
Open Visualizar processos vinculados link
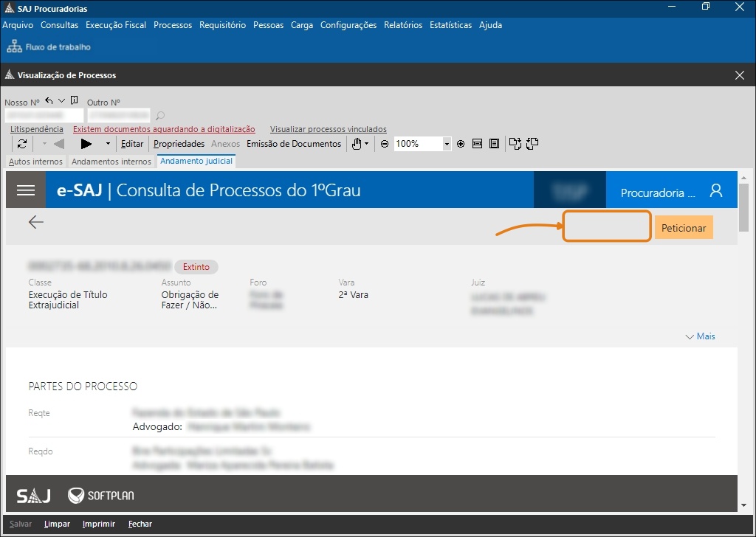[329, 129]
